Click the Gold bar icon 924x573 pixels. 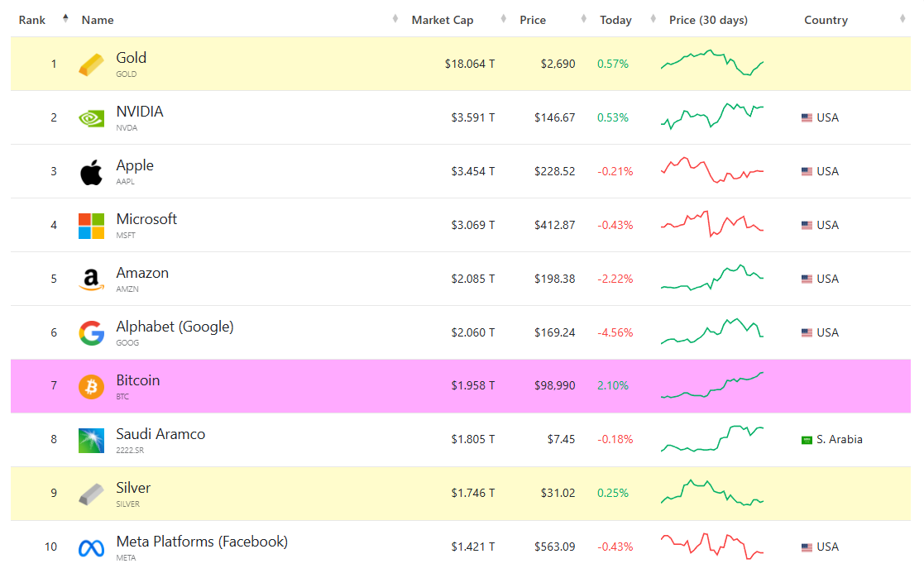[92, 64]
